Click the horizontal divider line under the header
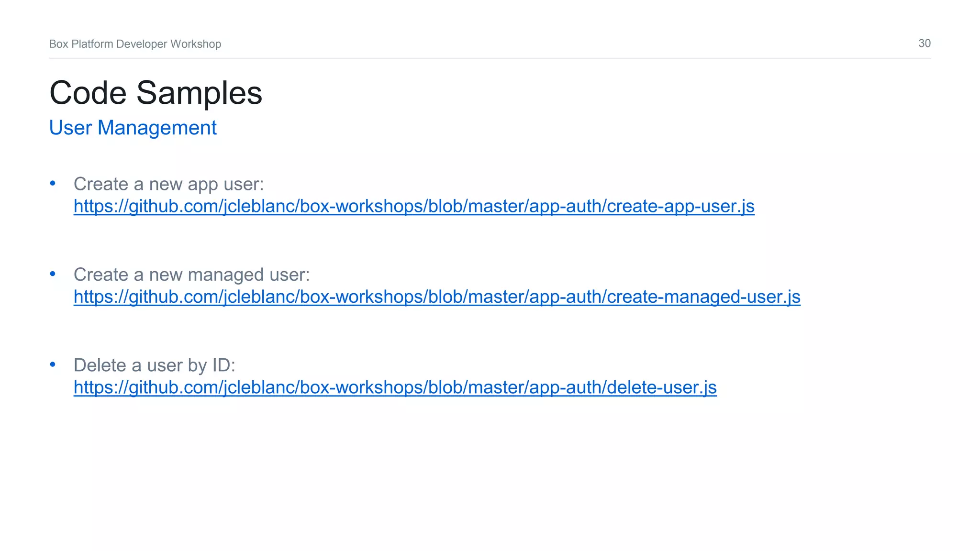 point(490,58)
